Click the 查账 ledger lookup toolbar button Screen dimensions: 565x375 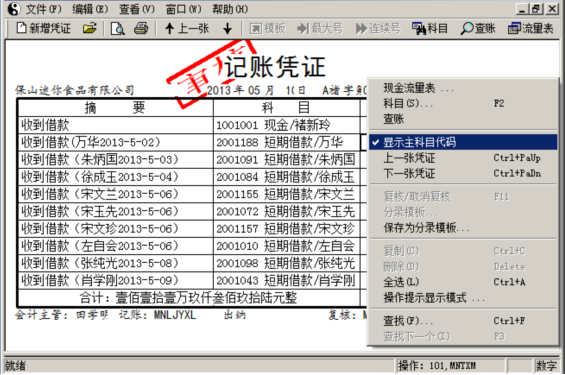point(478,28)
